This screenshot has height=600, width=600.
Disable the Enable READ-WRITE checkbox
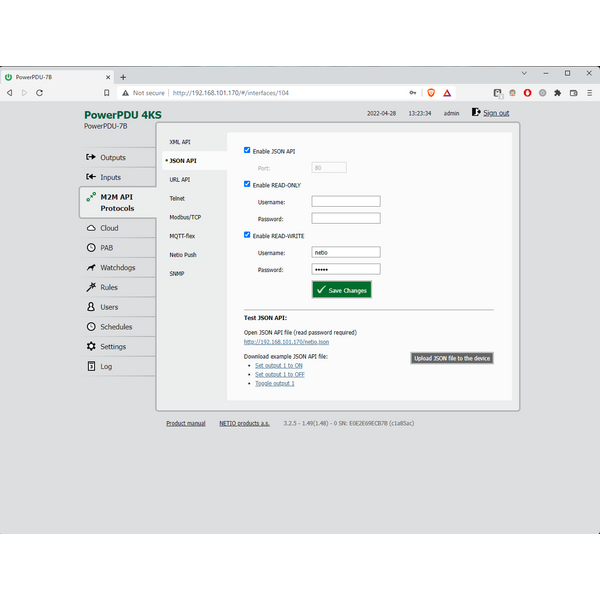[x=247, y=235]
